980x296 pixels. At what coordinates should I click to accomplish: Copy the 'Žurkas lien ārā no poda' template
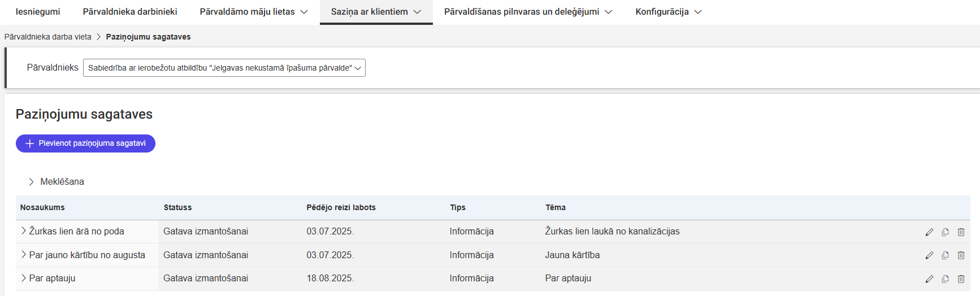pyautogui.click(x=945, y=232)
